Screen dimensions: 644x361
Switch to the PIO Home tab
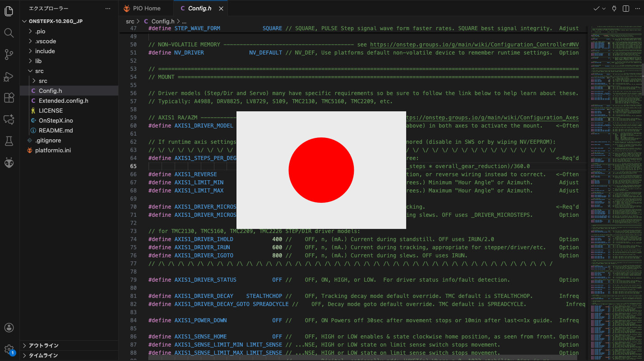tap(146, 9)
